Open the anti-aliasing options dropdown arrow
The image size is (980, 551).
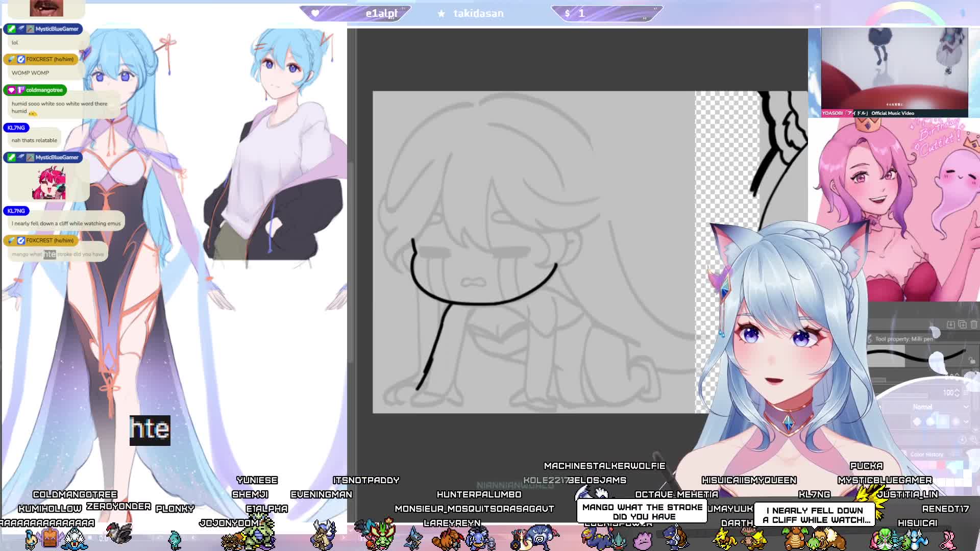point(967,421)
